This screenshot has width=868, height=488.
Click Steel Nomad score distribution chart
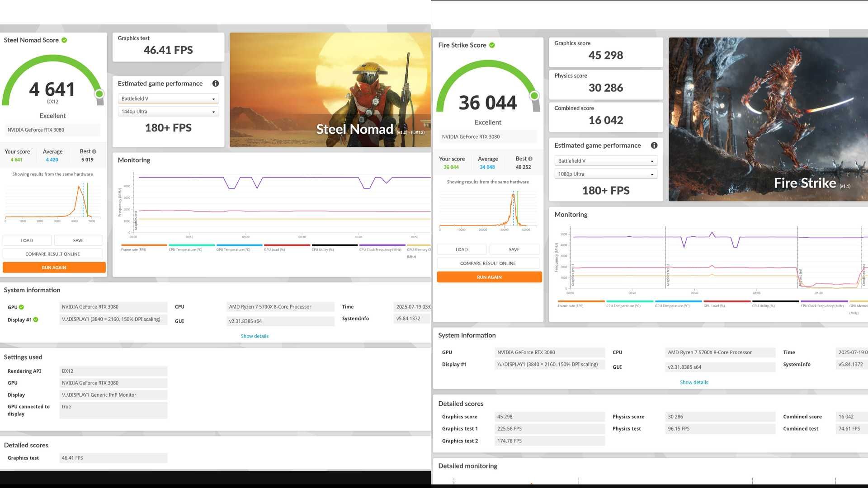coord(52,202)
